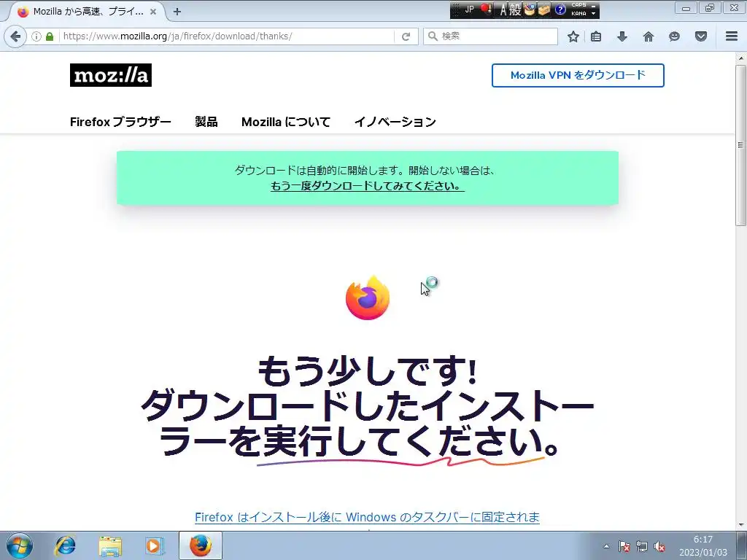Image resolution: width=747 pixels, height=560 pixels.
Task: Open IME bar options dropdown arrow
Action: tap(593, 13)
